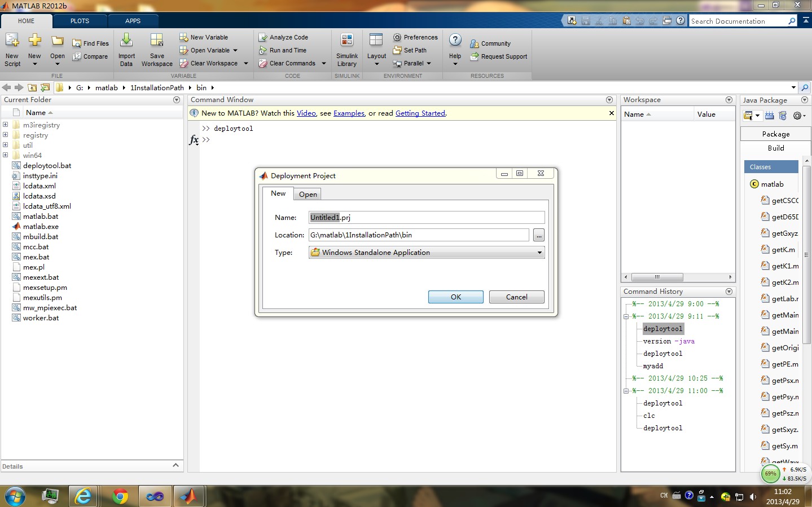812x507 pixels.
Task: Click the Import Data icon
Action: [x=126, y=40]
